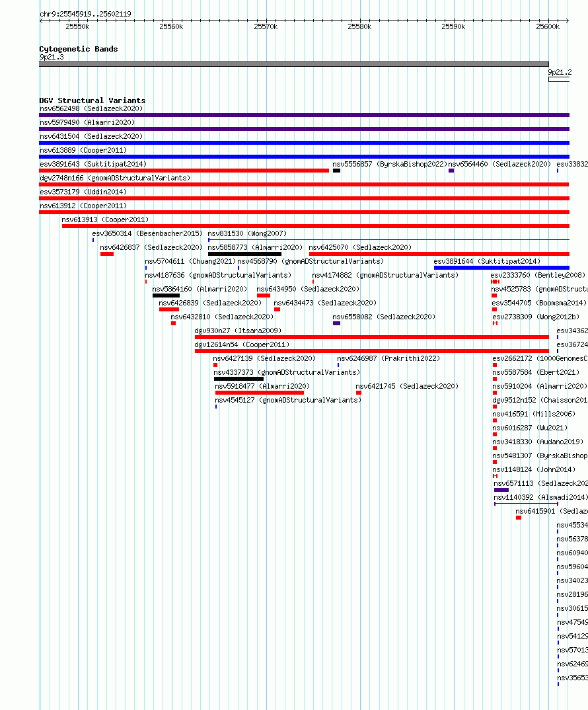Open nsv5918477 (Almarri2020) label
The image size is (588, 710).
(x=262, y=387)
